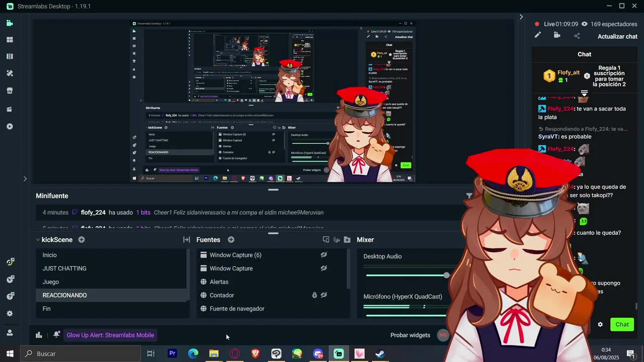Toggle the lock on Contador source
The image size is (644, 362).
(314, 295)
